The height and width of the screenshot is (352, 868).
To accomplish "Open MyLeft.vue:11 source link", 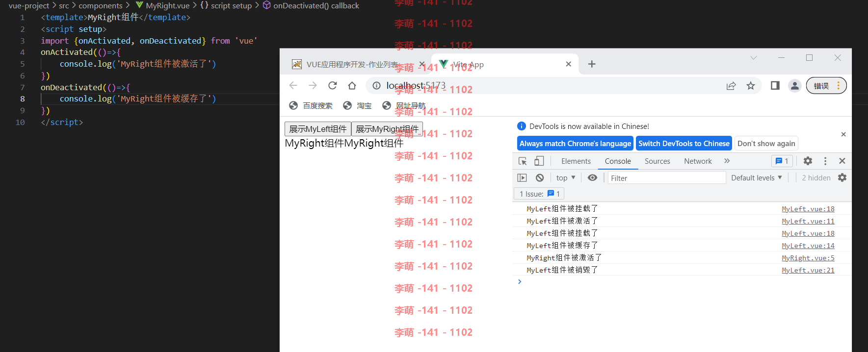I will pos(808,221).
